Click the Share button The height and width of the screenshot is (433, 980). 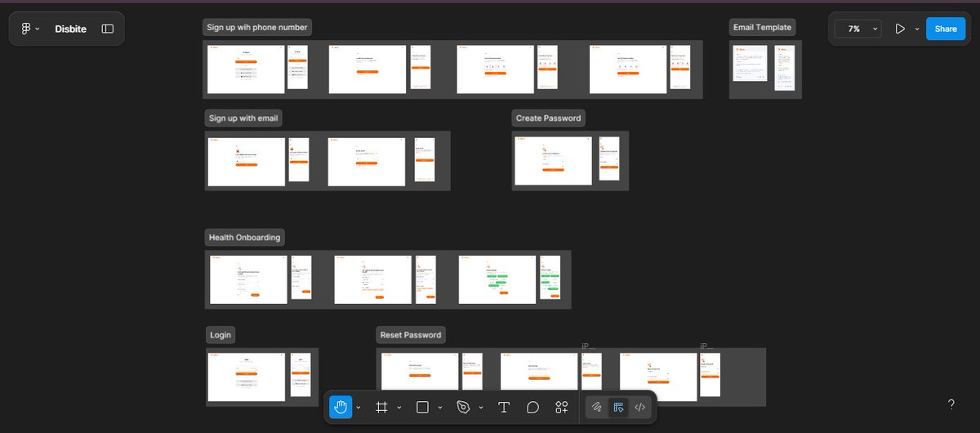tap(946, 29)
